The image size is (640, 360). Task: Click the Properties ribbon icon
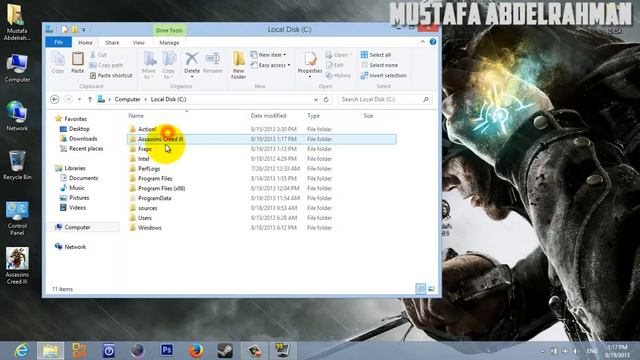point(310,64)
